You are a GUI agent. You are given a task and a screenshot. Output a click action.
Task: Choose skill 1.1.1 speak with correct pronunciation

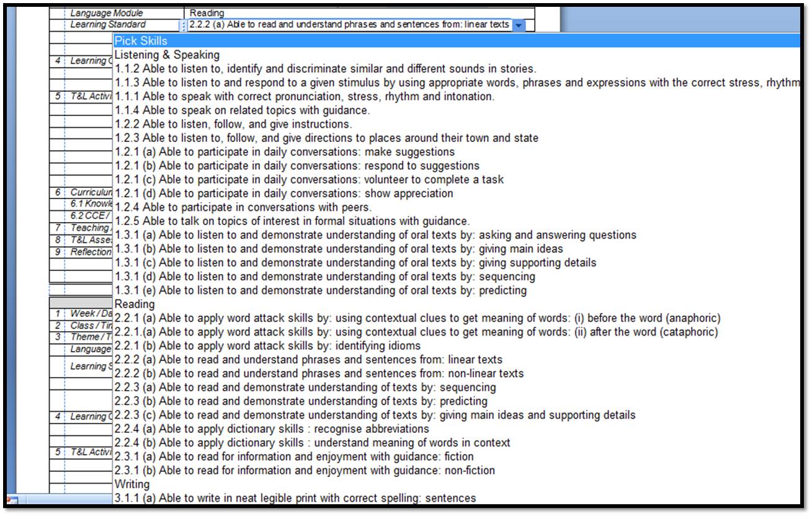coord(305,96)
